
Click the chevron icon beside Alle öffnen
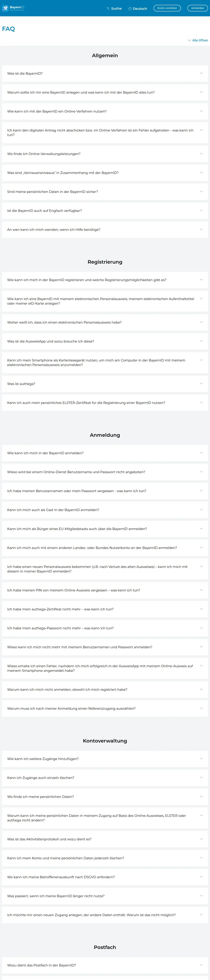pyautogui.click(x=189, y=40)
